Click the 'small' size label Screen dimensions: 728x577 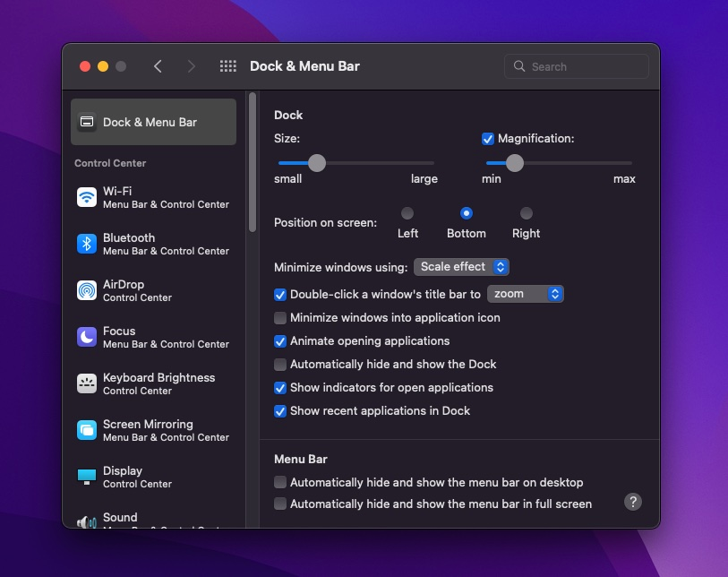(287, 179)
